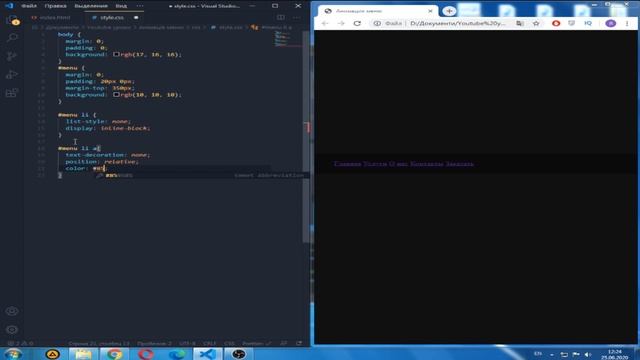Open the Extensions view in VS Code

coord(12,93)
